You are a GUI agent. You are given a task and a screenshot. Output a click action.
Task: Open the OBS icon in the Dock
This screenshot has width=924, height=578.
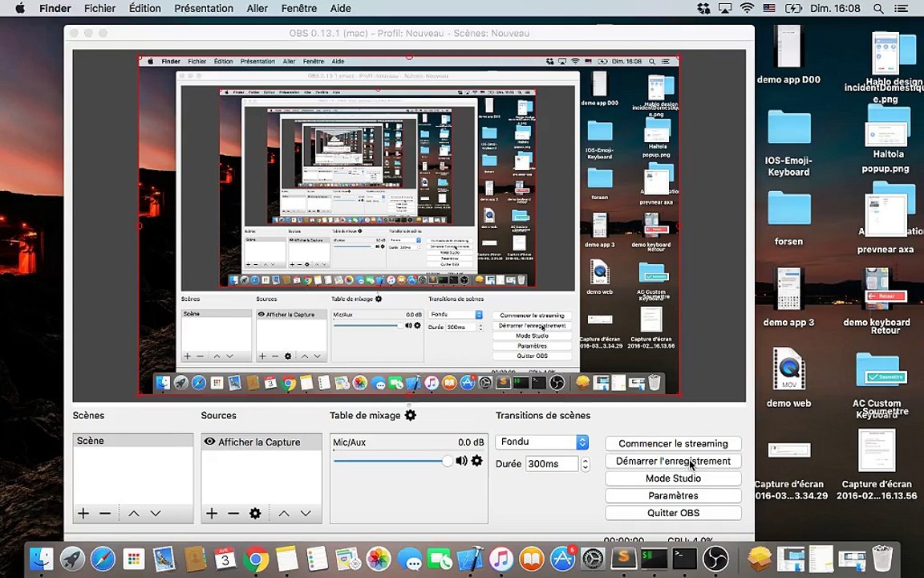coord(716,559)
